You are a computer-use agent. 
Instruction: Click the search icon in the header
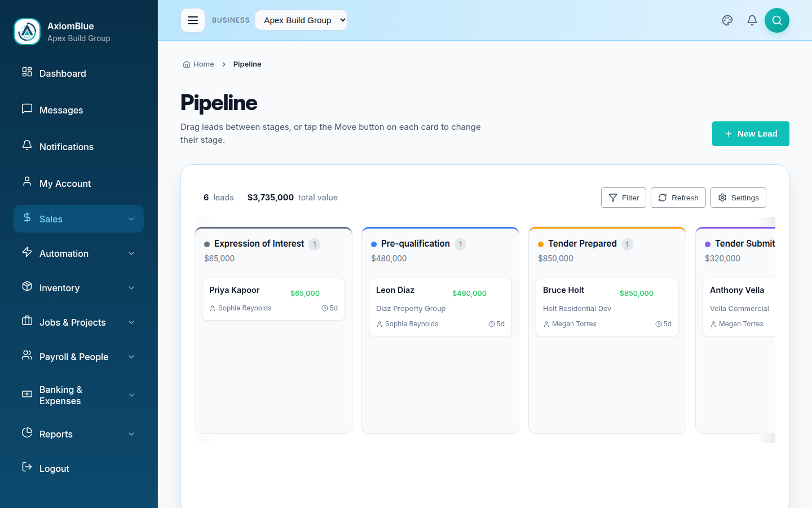tap(777, 20)
